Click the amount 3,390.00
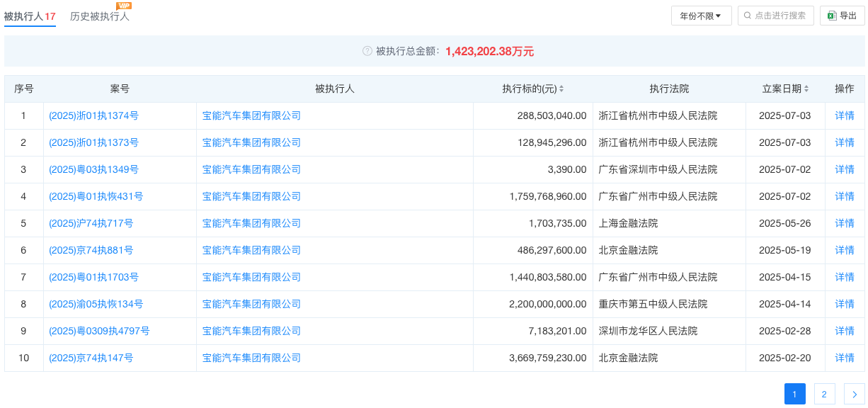Image resolution: width=868 pixels, height=408 pixels. coord(567,169)
